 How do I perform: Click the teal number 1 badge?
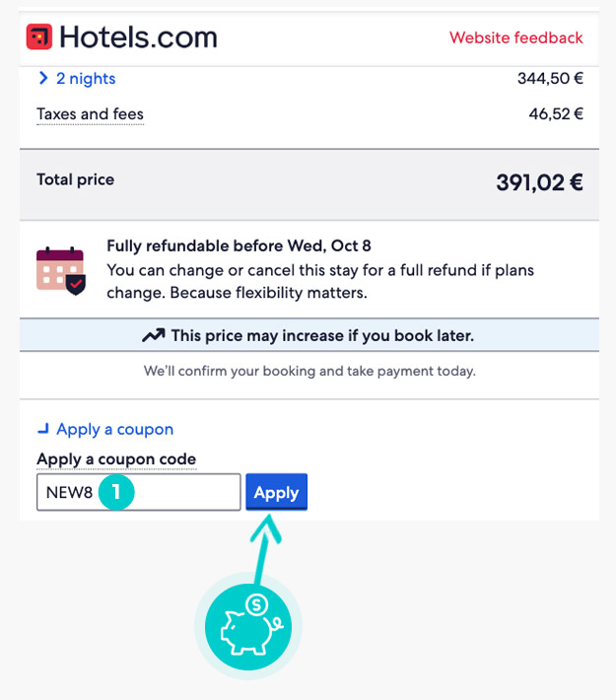pyautogui.click(x=115, y=492)
